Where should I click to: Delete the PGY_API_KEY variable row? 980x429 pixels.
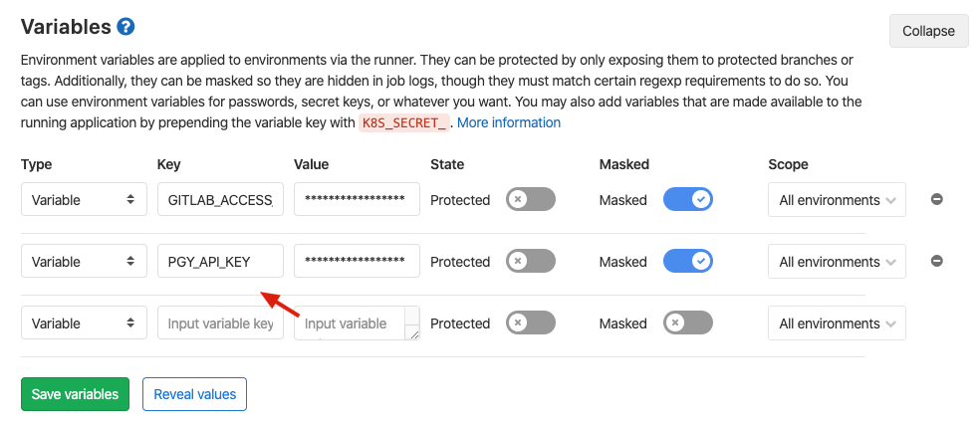pyautogui.click(x=936, y=261)
